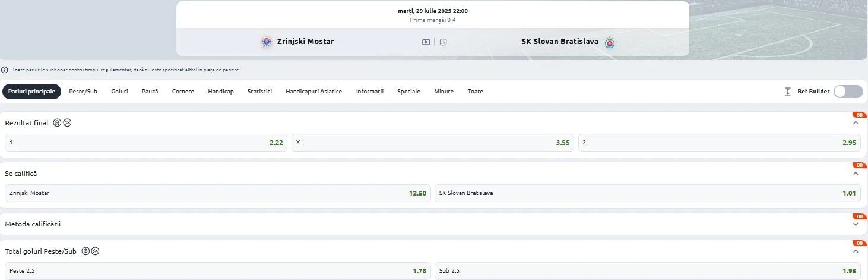Viewport: 868px width, 280px height.
Task: Expand the Metoda calificării market
Action: click(856, 224)
